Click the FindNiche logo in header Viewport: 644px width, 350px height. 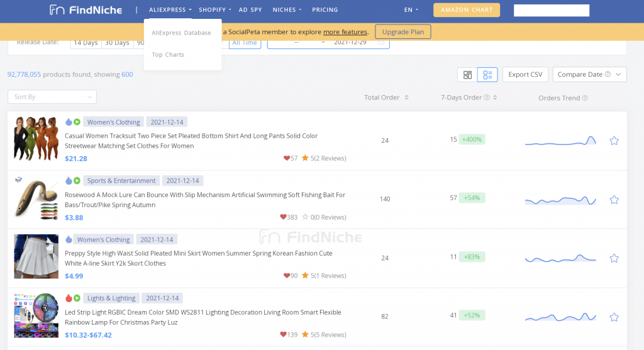tap(86, 10)
